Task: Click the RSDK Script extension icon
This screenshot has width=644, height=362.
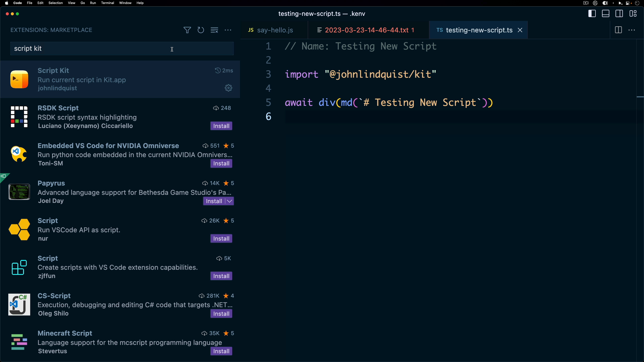Action: (19, 117)
